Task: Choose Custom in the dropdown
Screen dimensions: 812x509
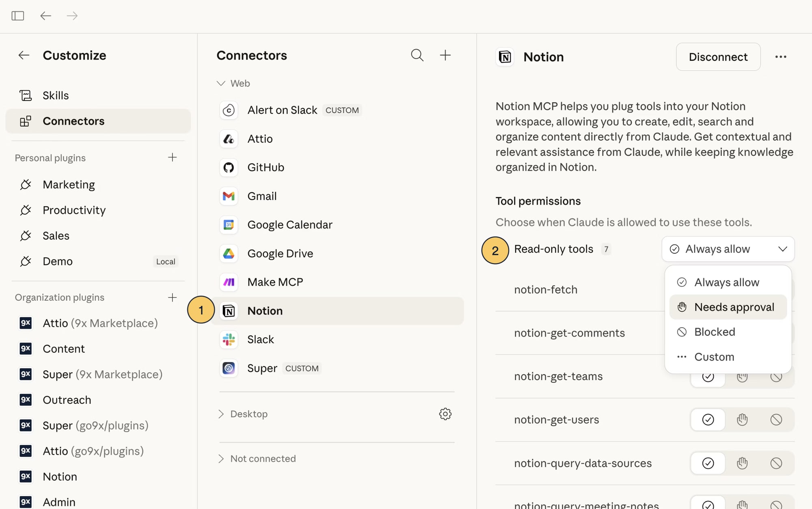Action: [x=728, y=357]
